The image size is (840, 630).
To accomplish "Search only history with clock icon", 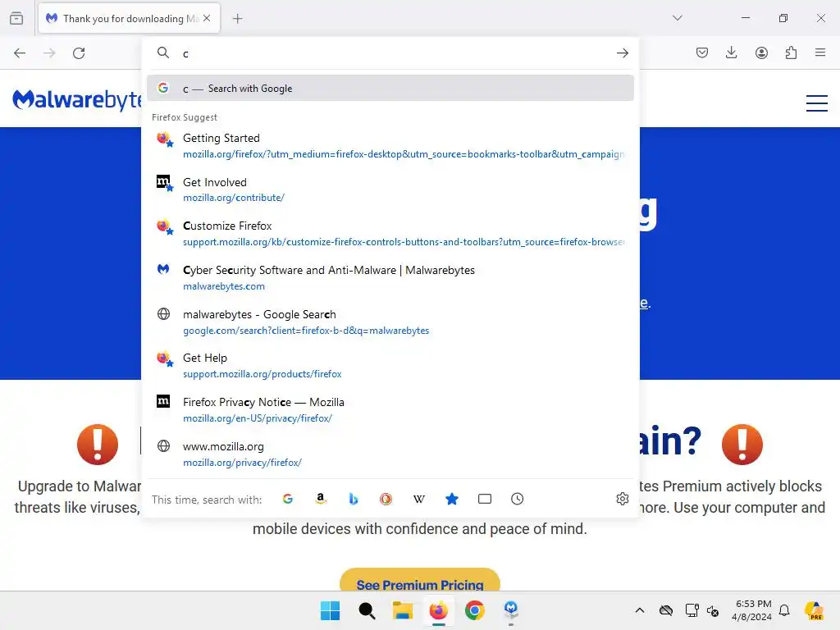I will [517, 499].
